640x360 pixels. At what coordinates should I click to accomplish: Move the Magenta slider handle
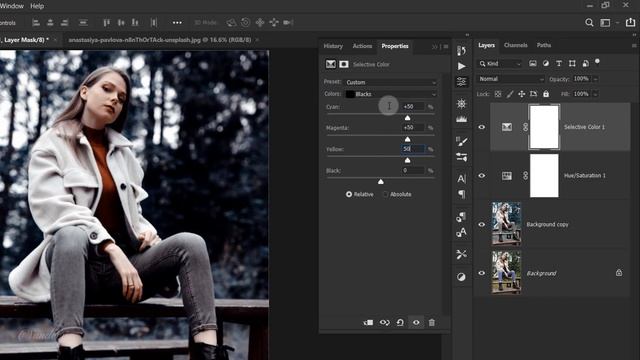(x=407, y=139)
